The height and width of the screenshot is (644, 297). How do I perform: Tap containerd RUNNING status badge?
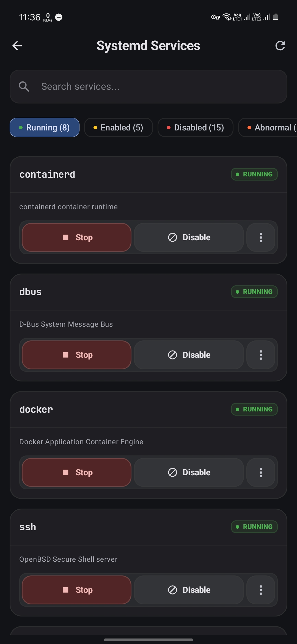tap(254, 174)
